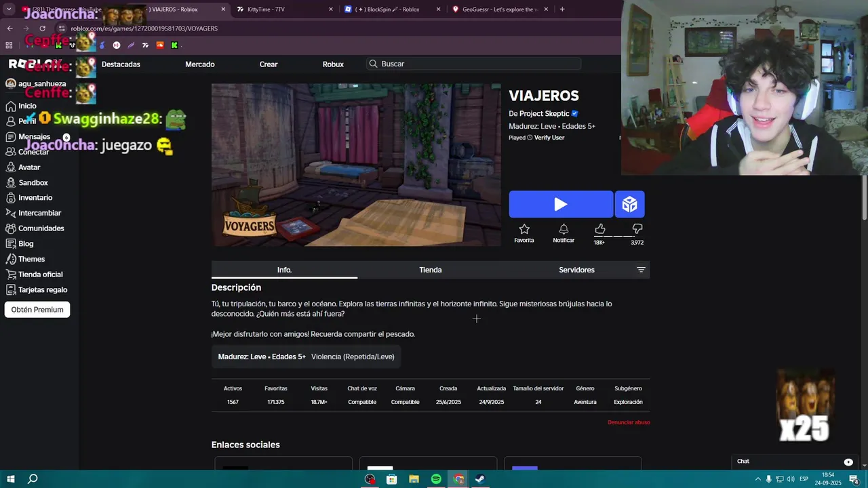Open Steam from the taskbar
Viewport: 868px width, 488px height.
(x=479, y=479)
